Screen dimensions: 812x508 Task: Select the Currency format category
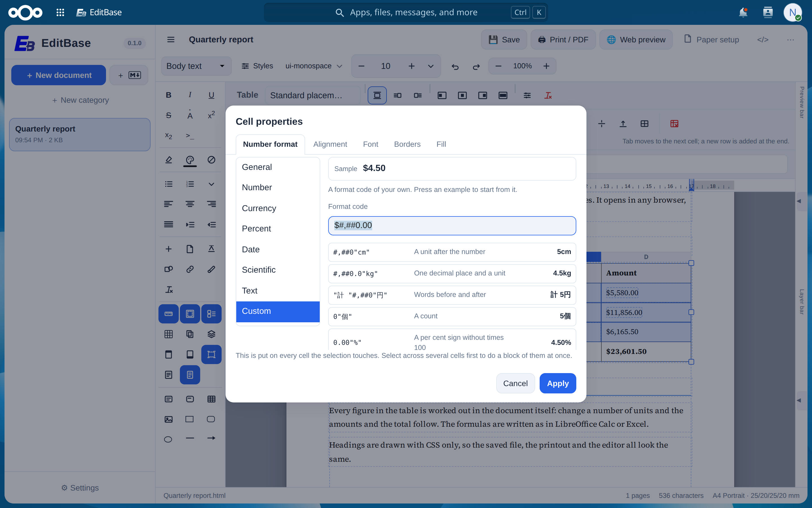tap(278, 208)
